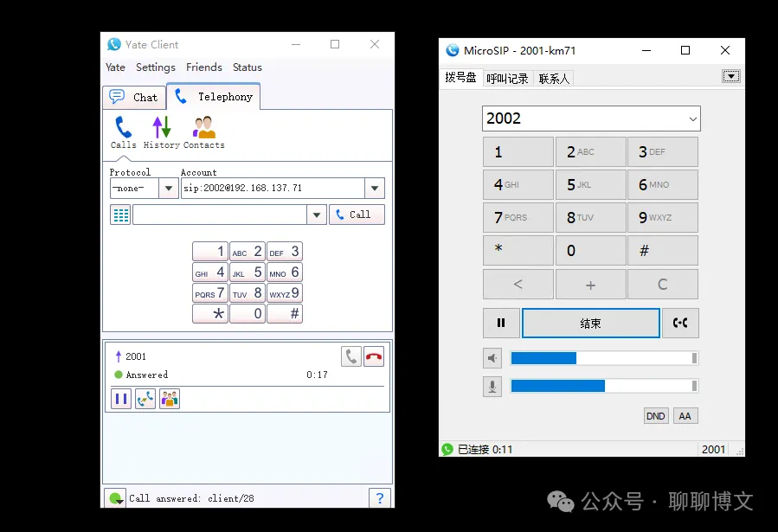Click the 'Answered' call status text
Screen dimensions: 778x532
[147, 375]
